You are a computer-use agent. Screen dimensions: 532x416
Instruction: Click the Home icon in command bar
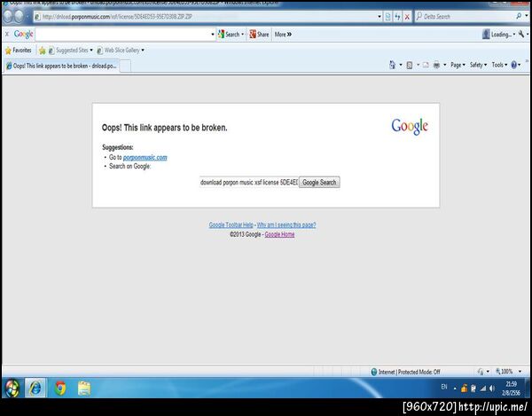tap(392, 65)
